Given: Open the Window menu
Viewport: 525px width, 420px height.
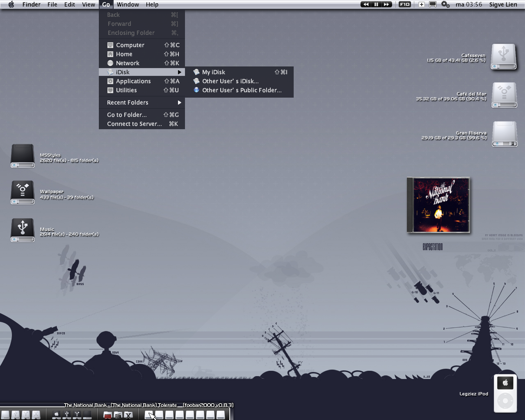Looking at the screenshot, I should 128,5.
